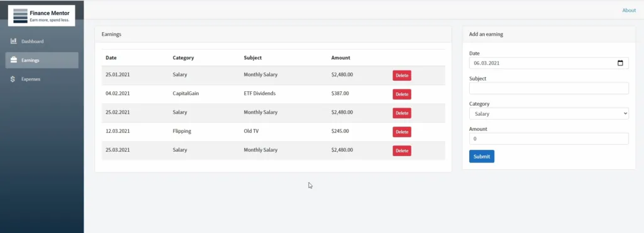644x233 pixels.
Task: Delete the 25.02.2021 Monthly Salary row
Action: pyautogui.click(x=402, y=113)
